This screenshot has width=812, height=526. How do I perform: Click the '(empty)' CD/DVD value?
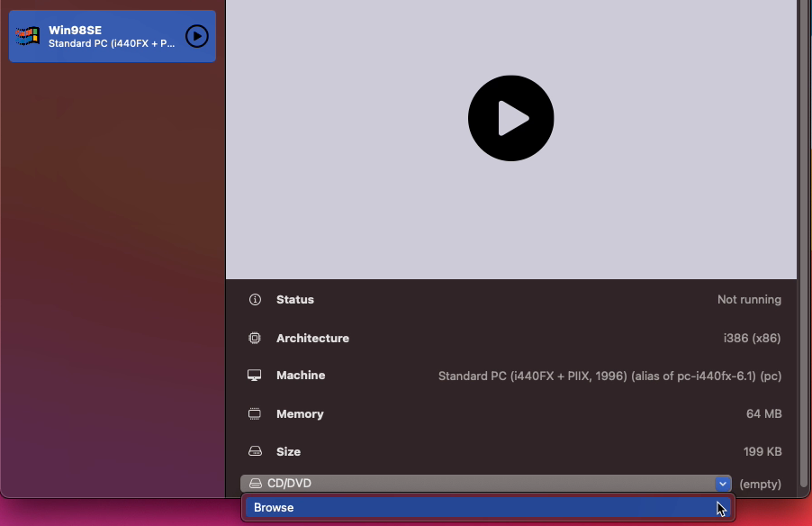tap(760, 484)
